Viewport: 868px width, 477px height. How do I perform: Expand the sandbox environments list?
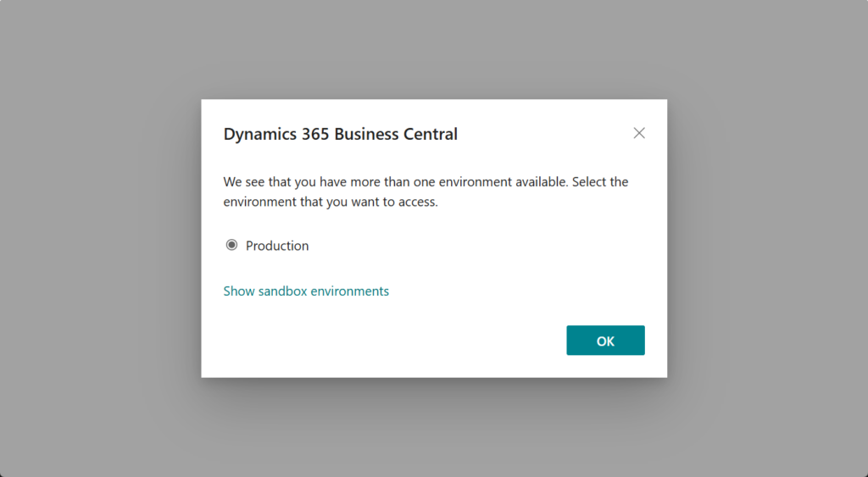[306, 291]
